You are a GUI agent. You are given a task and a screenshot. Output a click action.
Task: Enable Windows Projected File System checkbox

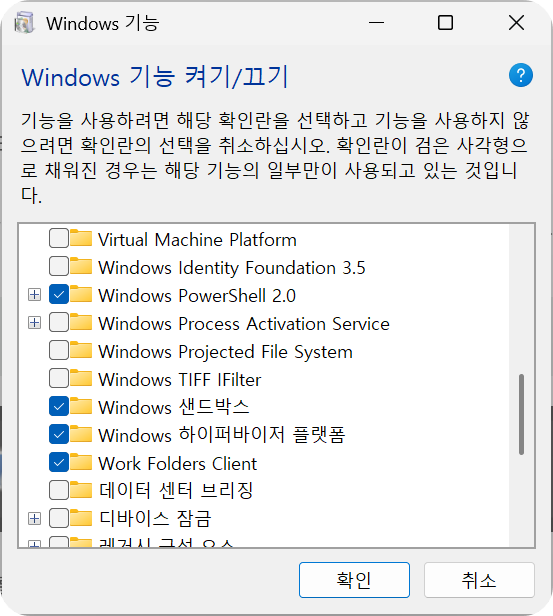click(59, 350)
